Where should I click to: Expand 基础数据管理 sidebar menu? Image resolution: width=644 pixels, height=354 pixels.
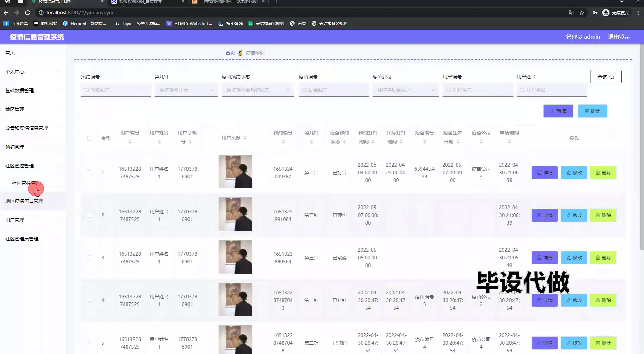(x=32, y=91)
